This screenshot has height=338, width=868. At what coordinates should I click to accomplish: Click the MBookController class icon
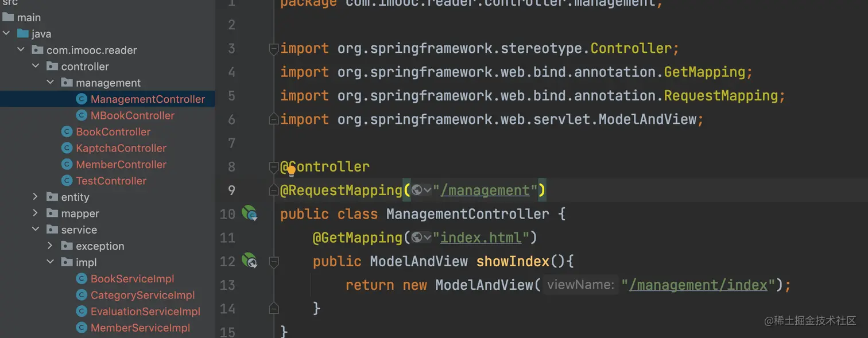pyautogui.click(x=82, y=115)
